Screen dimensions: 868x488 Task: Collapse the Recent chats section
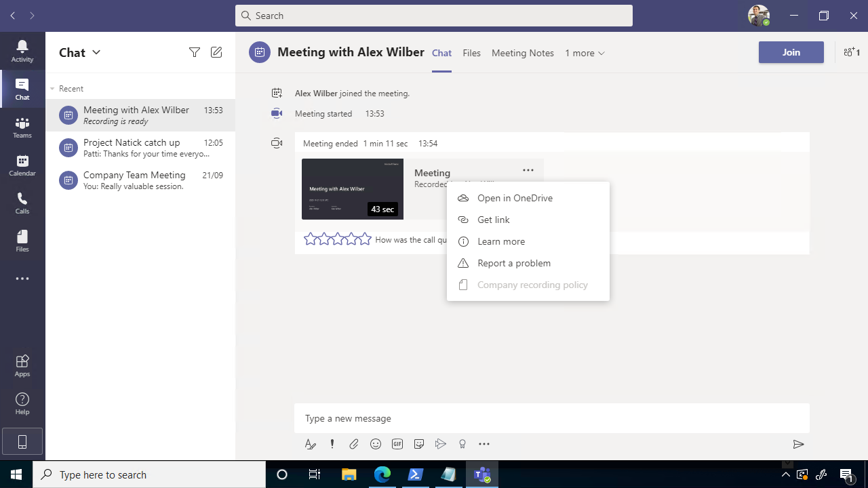(x=53, y=89)
